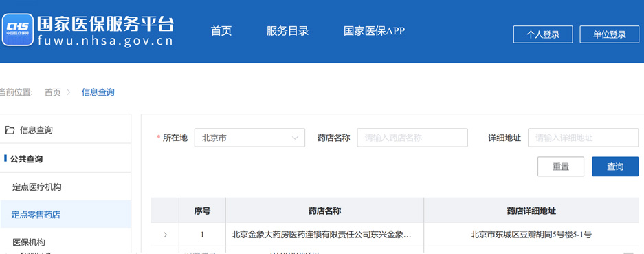The height and width of the screenshot is (254, 644).
Task: Go to 国家医保APP in top navigation
Action: point(374,31)
